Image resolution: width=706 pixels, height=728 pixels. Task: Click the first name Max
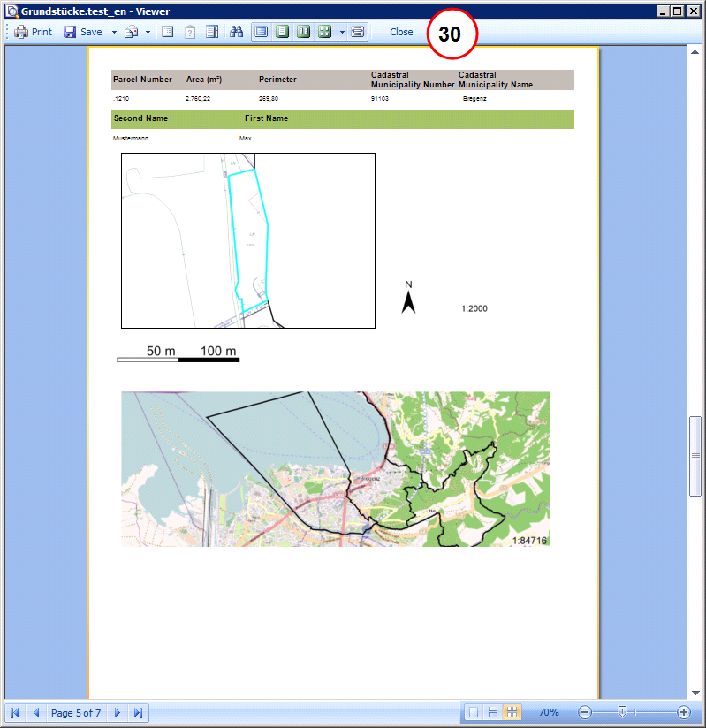tap(246, 139)
